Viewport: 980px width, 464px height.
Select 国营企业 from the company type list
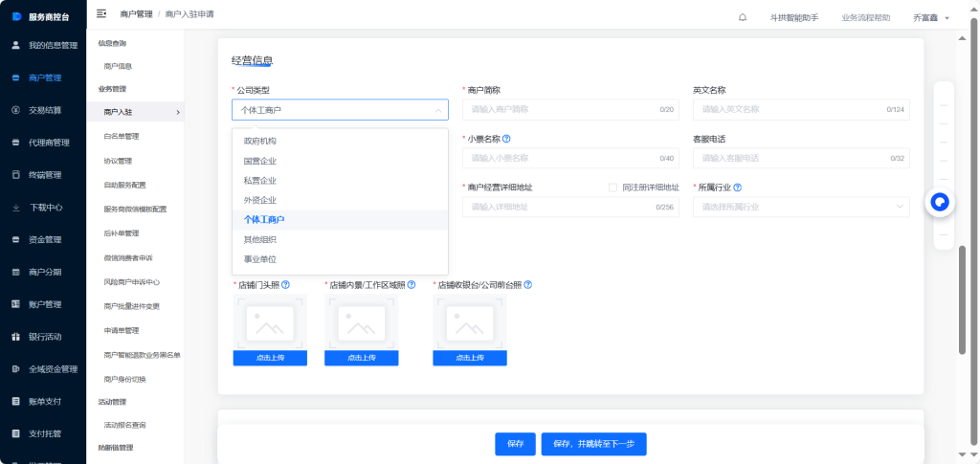(x=340, y=161)
